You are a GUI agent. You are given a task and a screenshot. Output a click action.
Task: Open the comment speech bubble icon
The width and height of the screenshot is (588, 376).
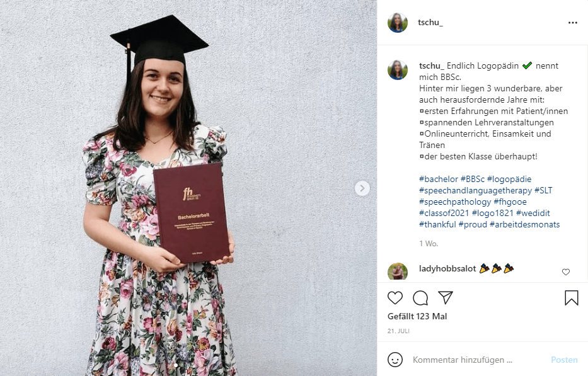click(x=420, y=298)
